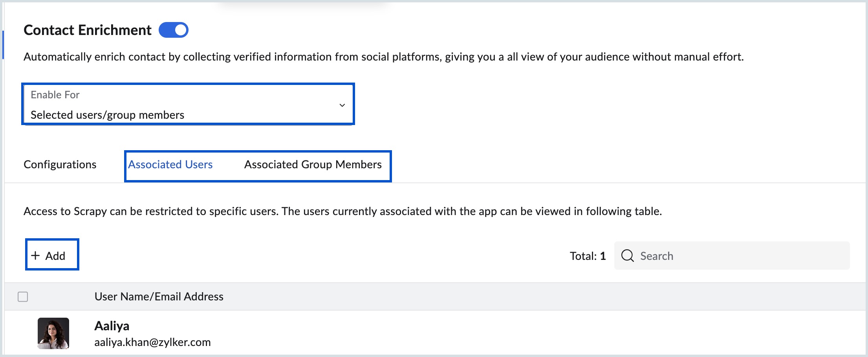Screen dimensions: 868x357
Task: Click the plus icon inside the Add button
Action: (x=36, y=255)
